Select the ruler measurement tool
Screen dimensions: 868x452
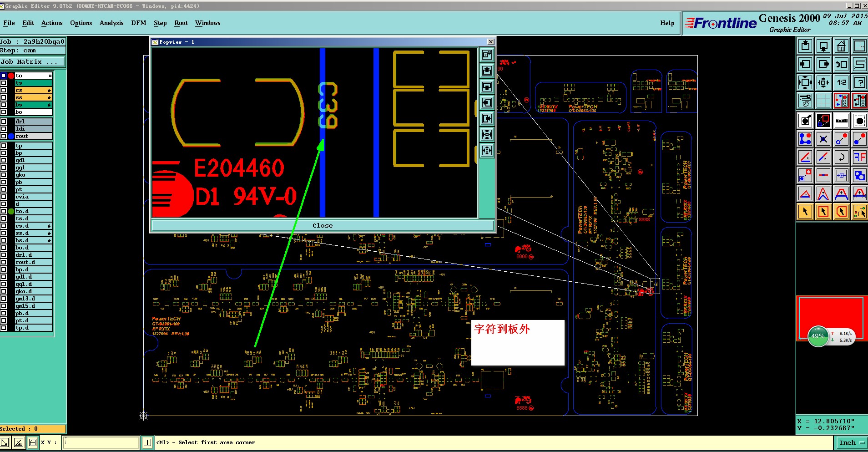(x=842, y=121)
